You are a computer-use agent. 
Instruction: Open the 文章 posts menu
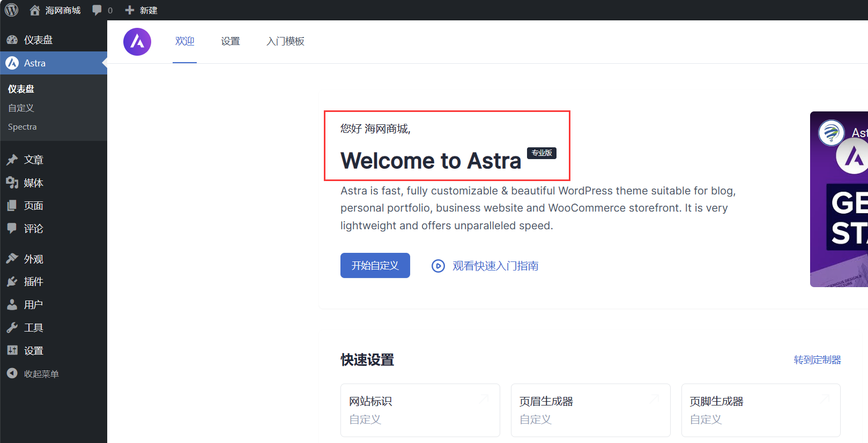54,160
